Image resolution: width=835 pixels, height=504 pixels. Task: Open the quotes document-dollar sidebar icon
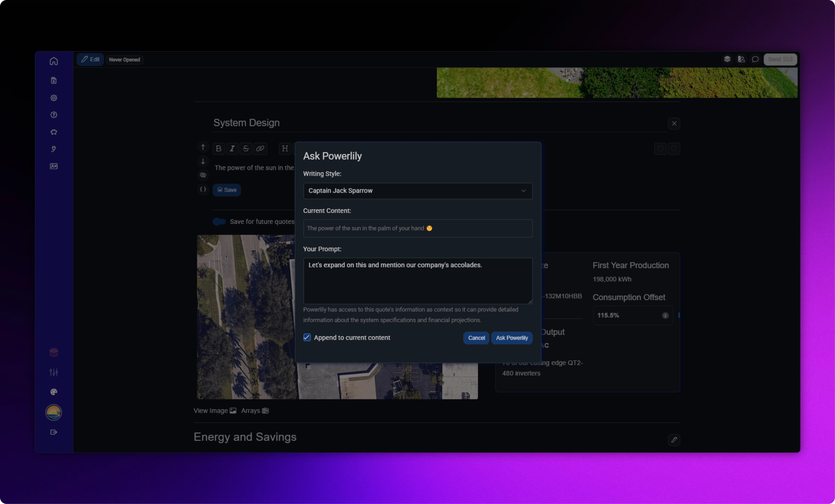coord(54,81)
